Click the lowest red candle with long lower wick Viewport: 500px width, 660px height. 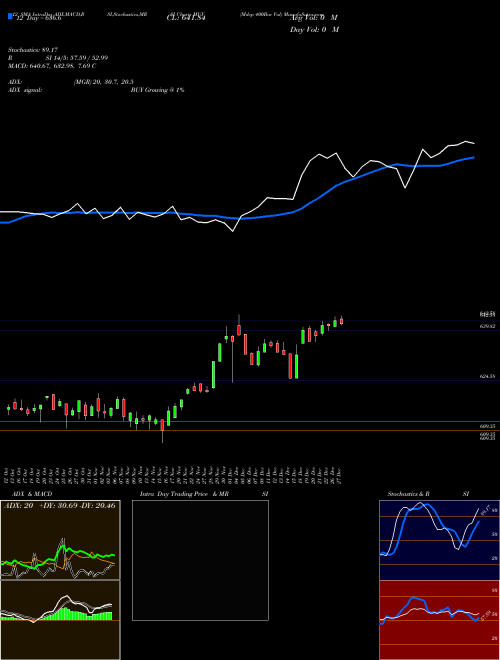[x=162, y=430]
